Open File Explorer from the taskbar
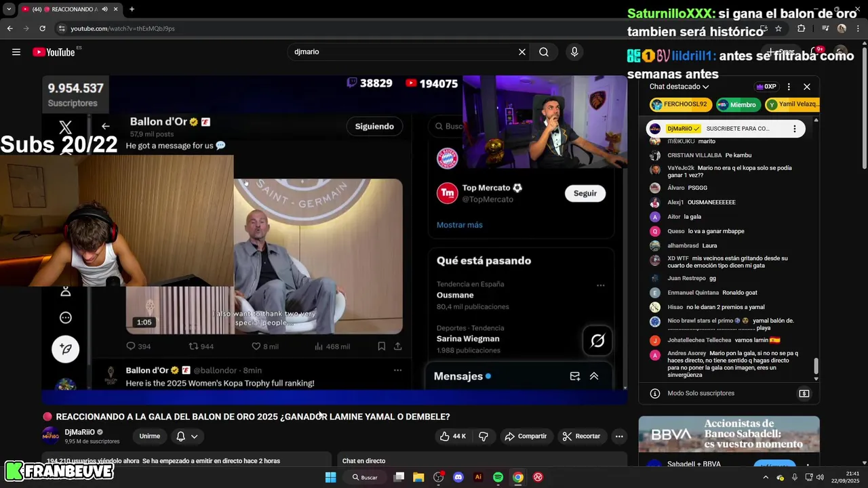868x488 pixels. (418, 477)
